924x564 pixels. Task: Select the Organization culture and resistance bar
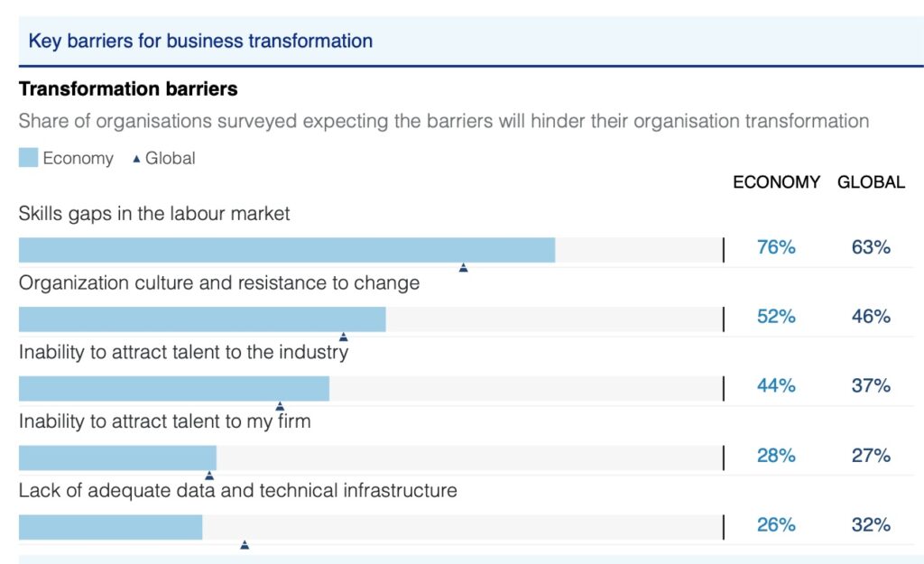coord(202,319)
